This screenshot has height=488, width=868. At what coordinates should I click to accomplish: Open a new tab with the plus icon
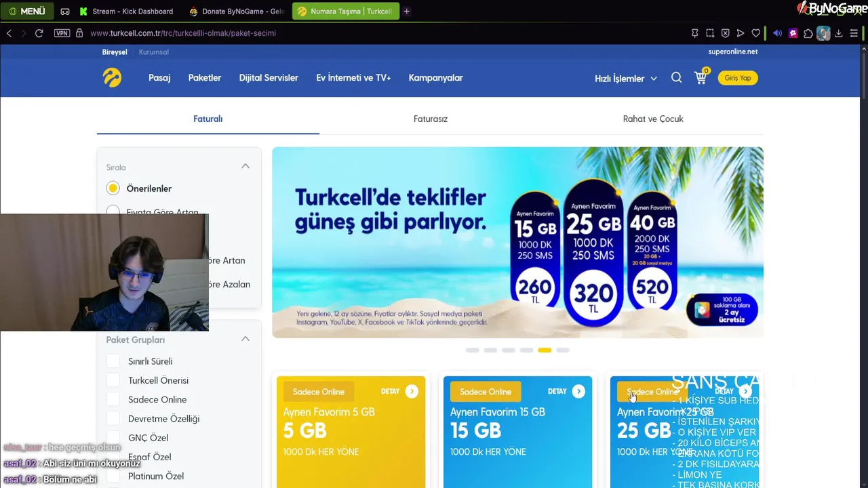click(407, 12)
